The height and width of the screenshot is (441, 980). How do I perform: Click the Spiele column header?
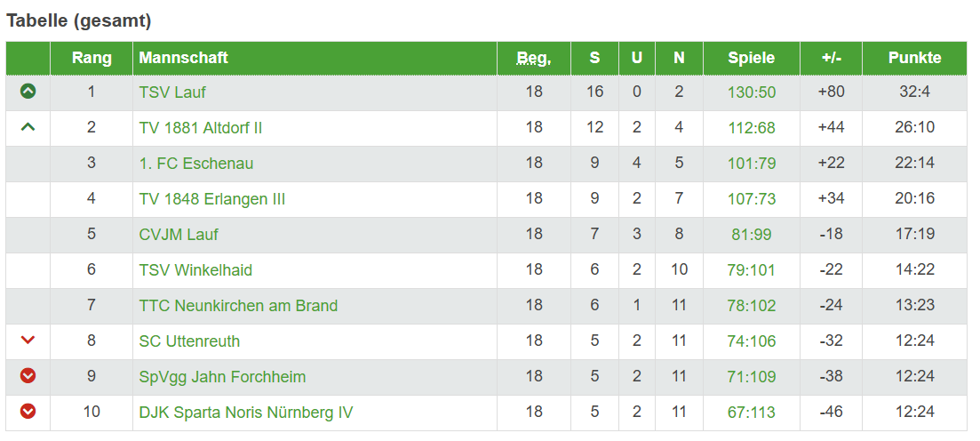[751, 58]
